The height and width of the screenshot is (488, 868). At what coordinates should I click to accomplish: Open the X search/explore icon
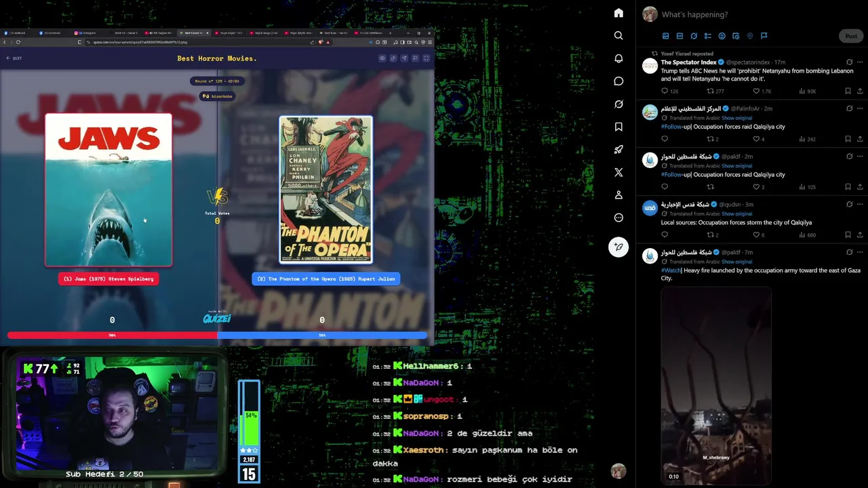coord(618,35)
